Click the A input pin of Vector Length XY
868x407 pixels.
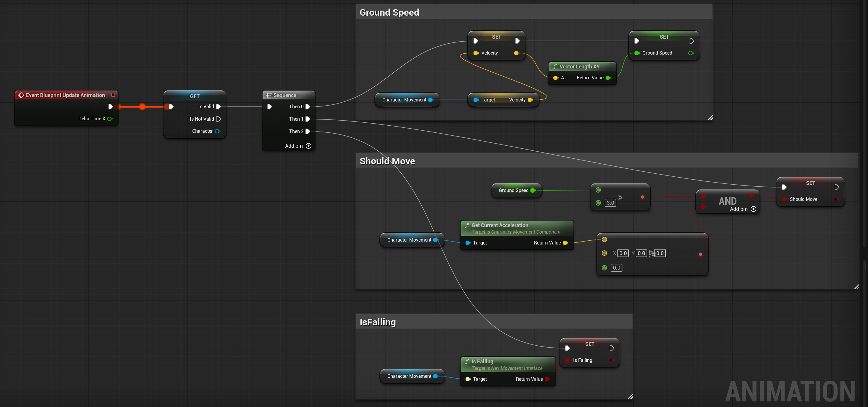[556, 78]
